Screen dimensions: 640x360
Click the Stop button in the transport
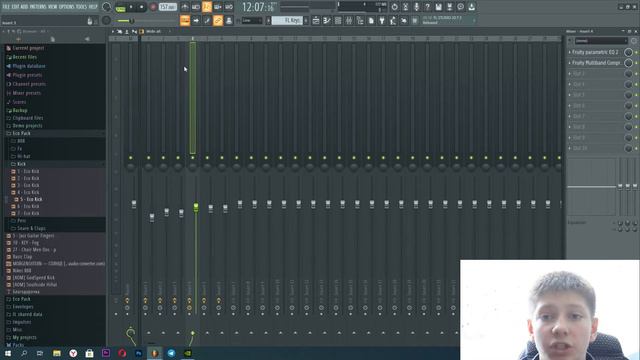(142, 7)
